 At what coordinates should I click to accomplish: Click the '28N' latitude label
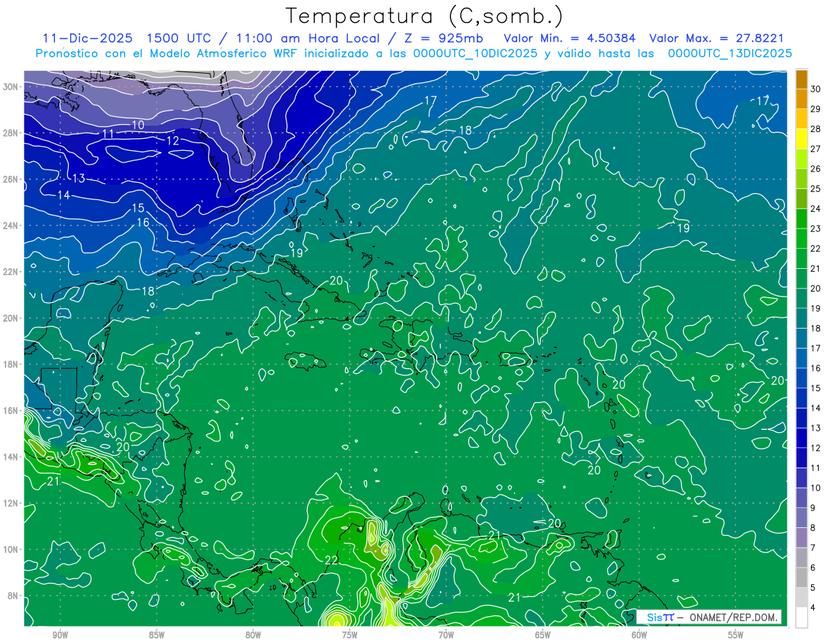10,133
